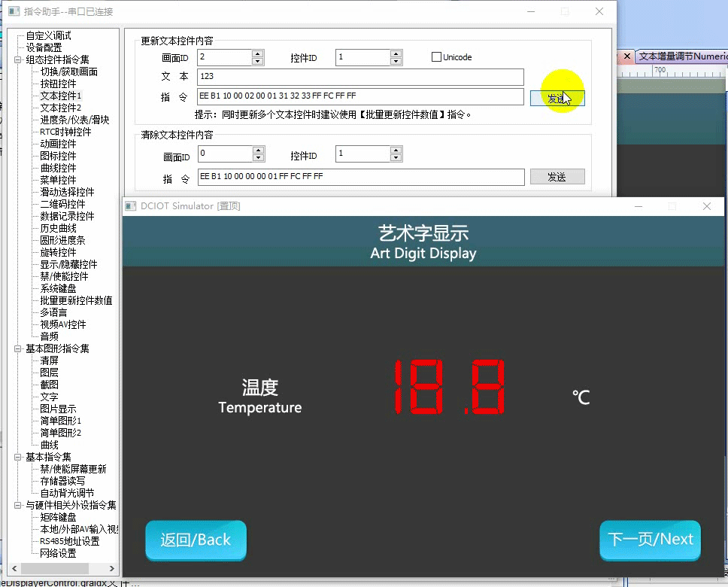
Task: Select 视频AV控件 tree item
Action: point(63,324)
